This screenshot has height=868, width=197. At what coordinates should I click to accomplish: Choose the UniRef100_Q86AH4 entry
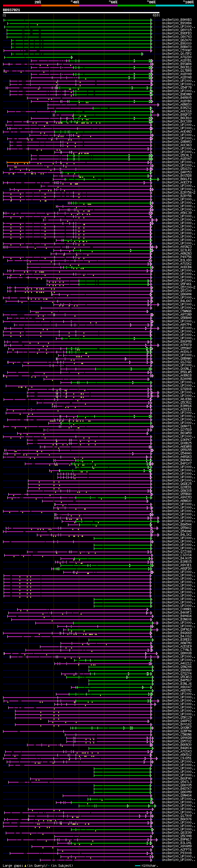pyautogui.click(x=177, y=294)
